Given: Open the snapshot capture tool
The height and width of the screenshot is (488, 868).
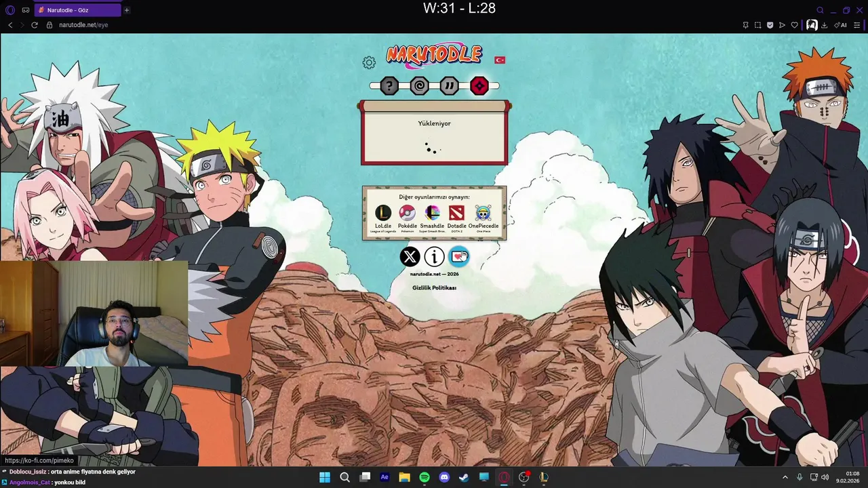Looking at the screenshot, I should pos(757,25).
